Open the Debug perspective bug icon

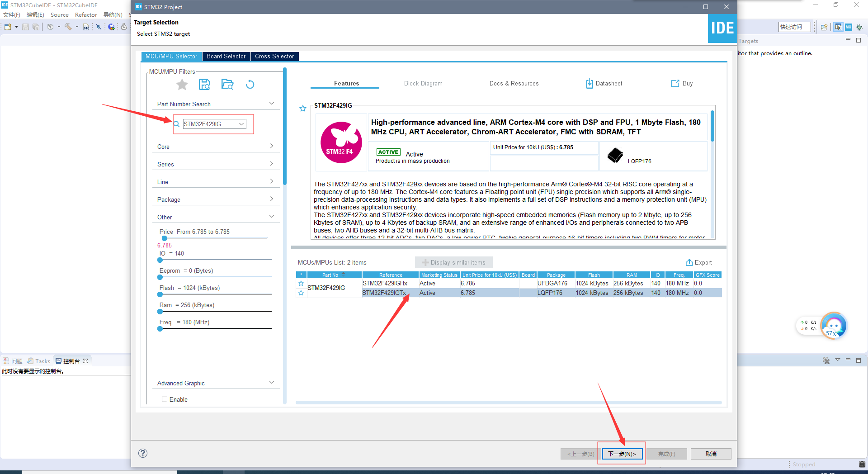point(859,27)
